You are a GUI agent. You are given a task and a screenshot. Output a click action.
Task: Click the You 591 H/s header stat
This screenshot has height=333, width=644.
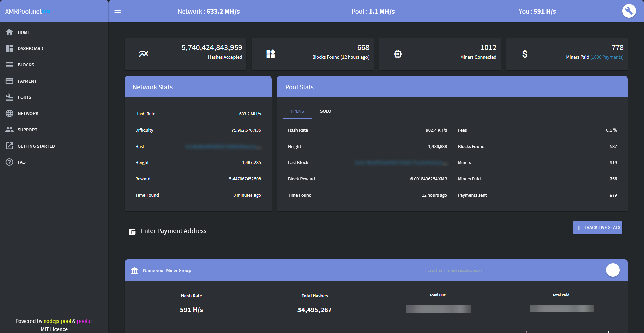[537, 11]
